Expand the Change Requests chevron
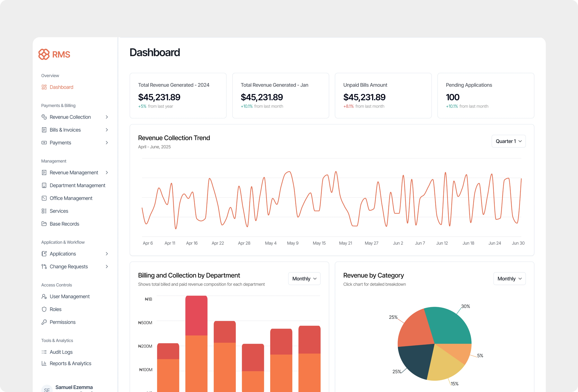Screen dimensions: 578x392 click(x=107, y=267)
